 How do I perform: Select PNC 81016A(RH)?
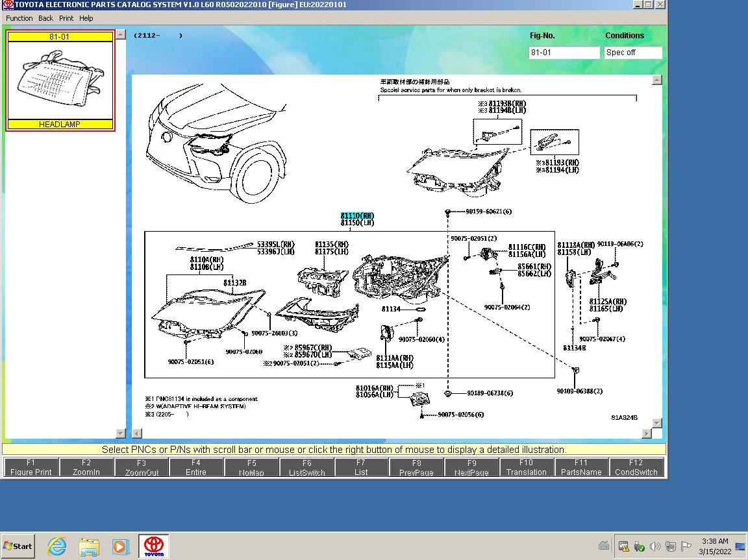pos(375,388)
